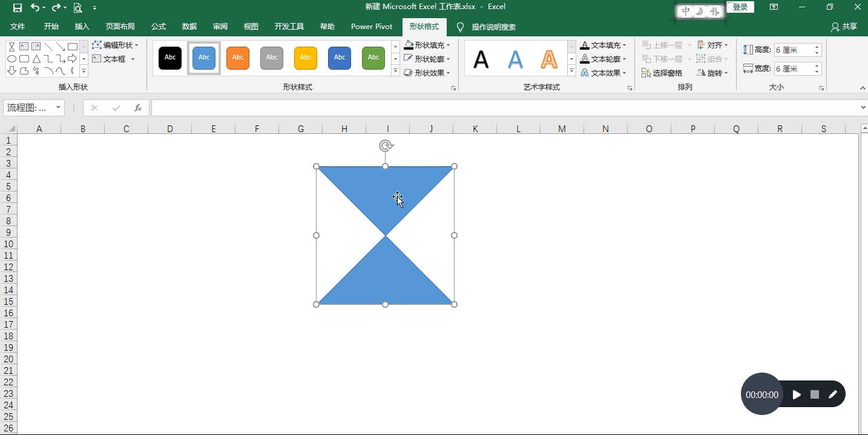Expand the shapes gallery with More arrow
Image resolution: width=868 pixels, height=435 pixels.
[84, 71]
